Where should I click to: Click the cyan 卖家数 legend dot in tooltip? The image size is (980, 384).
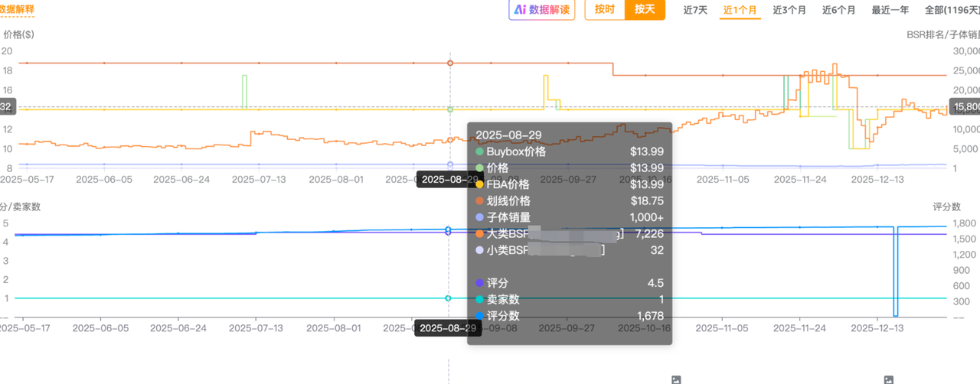point(479,299)
